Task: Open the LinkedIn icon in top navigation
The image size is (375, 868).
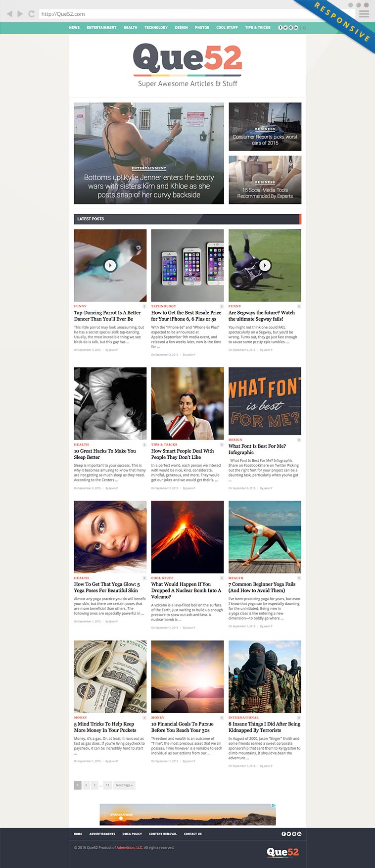Action: click(296, 28)
